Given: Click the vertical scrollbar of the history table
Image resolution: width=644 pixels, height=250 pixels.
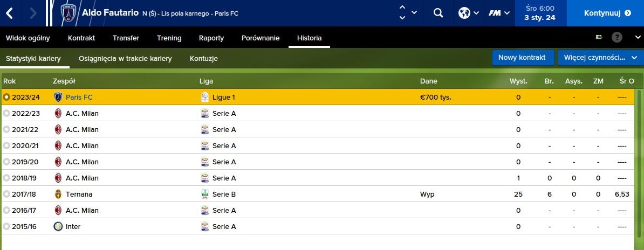Looking at the screenshot, I should [639, 162].
